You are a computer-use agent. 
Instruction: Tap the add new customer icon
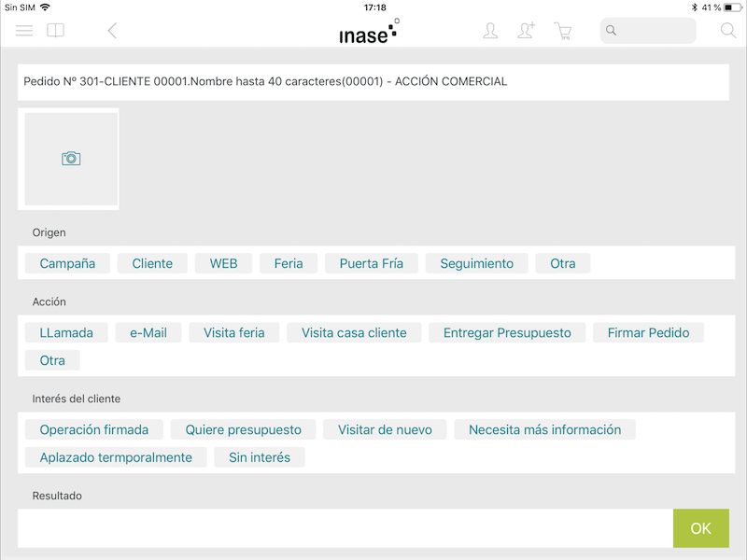527,31
